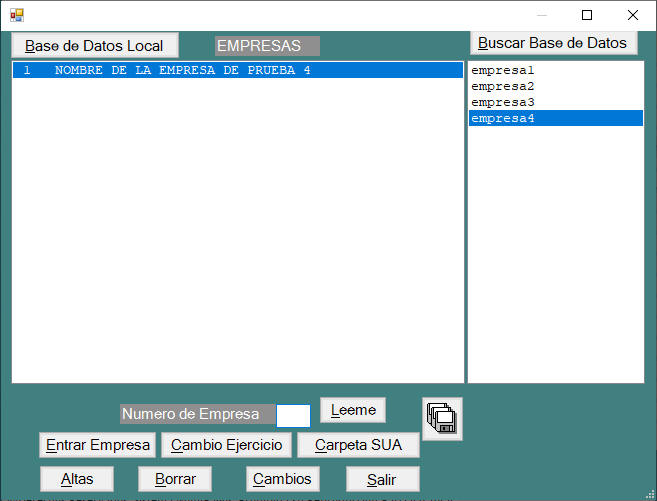The image size is (657, 501).
Task: Open Carpeta SUA folder button
Action: 358,445
